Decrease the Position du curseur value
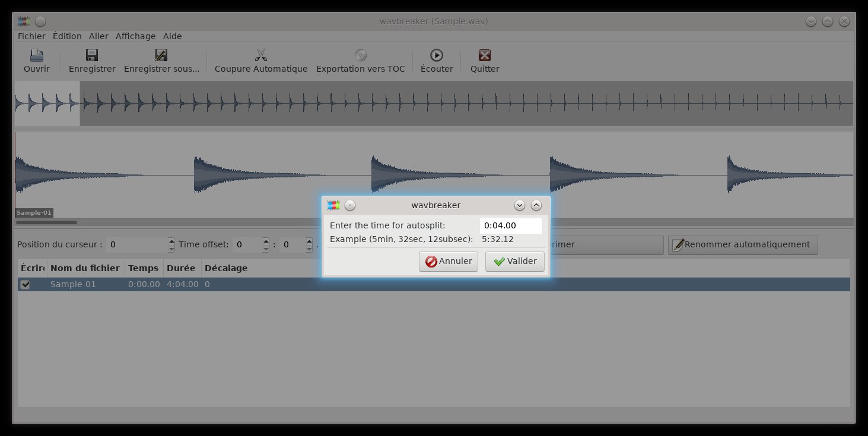Screen dimensions: 868x436 171,248
